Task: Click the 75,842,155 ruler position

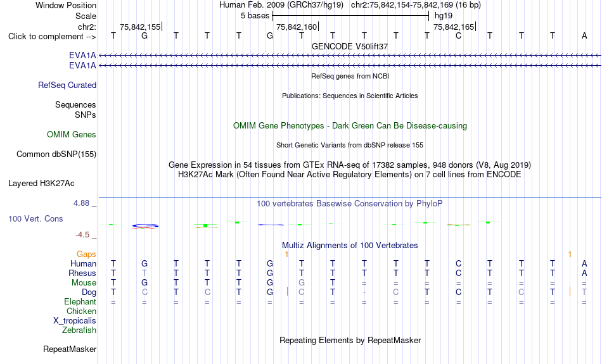Action: coord(140,27)
